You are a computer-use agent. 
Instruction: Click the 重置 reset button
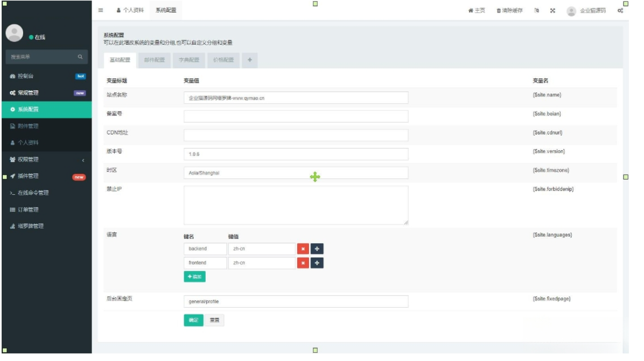pyautogui.click(x=214, y=321)
